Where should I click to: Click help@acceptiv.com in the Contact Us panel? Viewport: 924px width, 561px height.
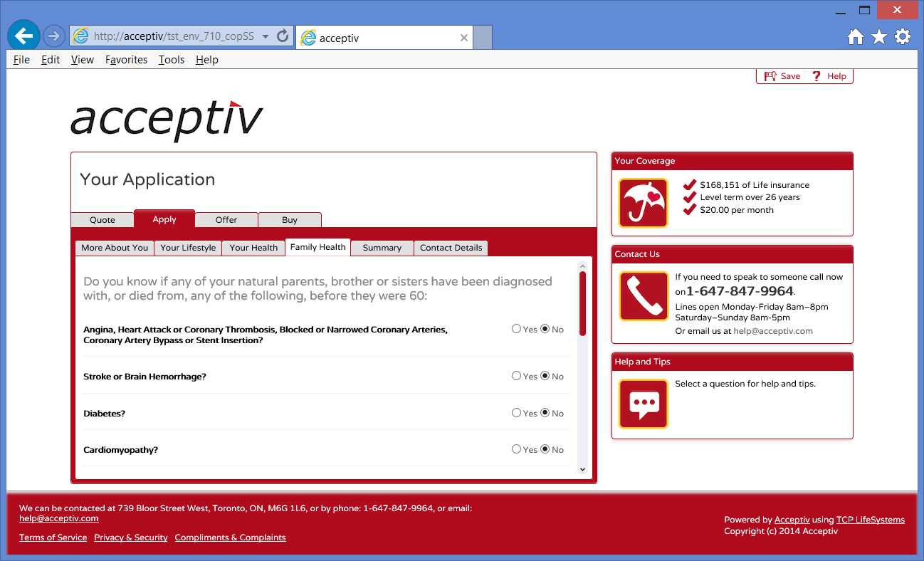click(x=773, y=331)
